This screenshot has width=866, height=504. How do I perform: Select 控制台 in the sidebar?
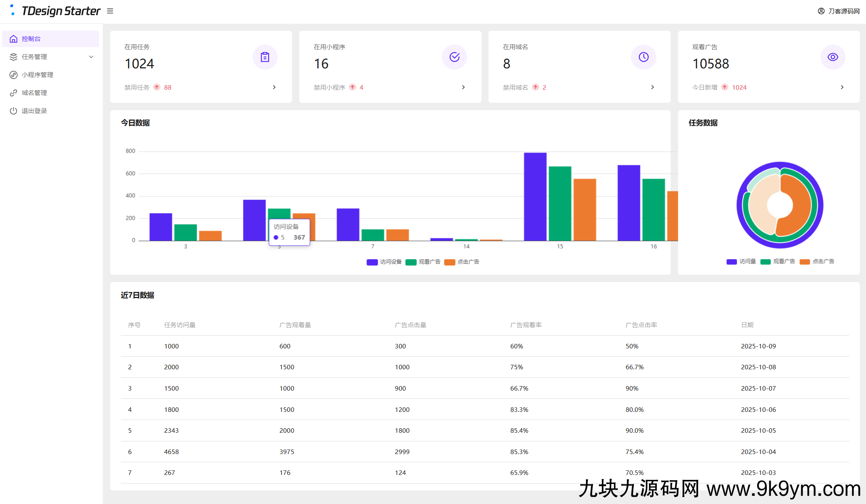(x=31, y=39)
